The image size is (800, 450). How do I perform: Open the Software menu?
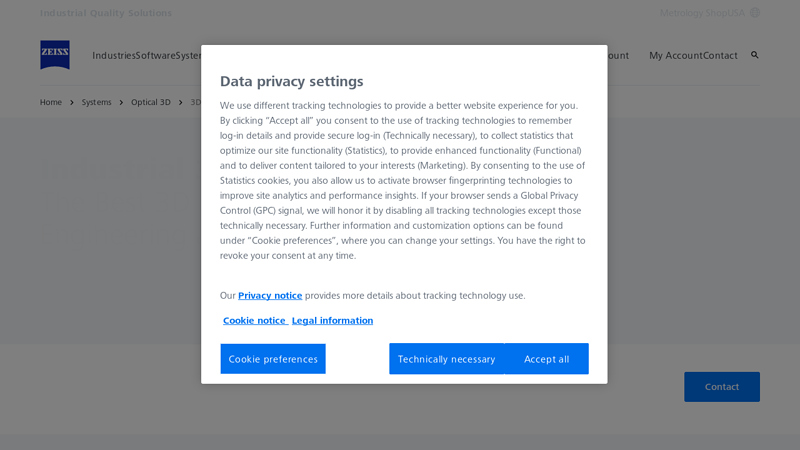(154, 56)
